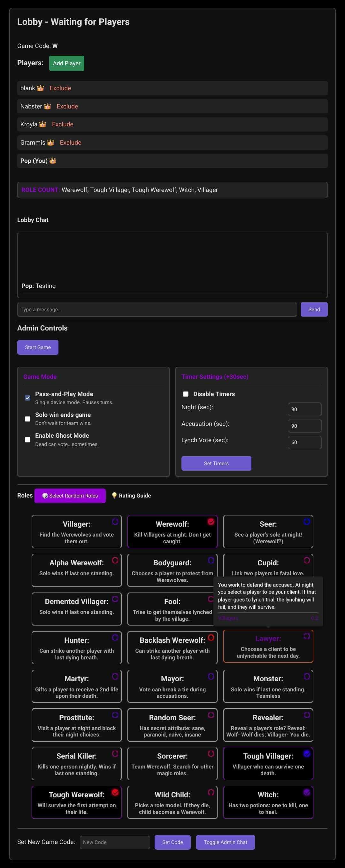This screenshot has height=868, width=345.
Task: Select the Lawyer role circle
Action: [307, 636]
